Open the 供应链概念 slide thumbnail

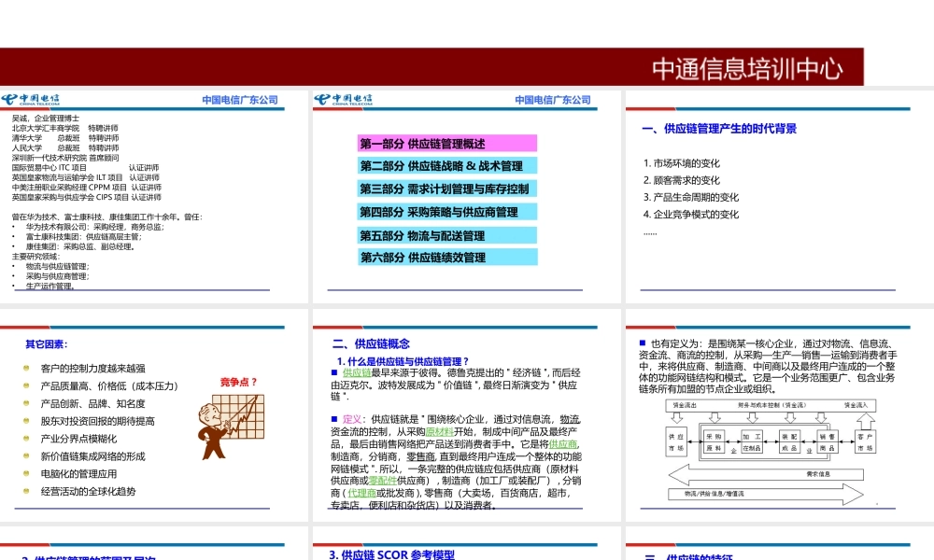tap(466, 414)
